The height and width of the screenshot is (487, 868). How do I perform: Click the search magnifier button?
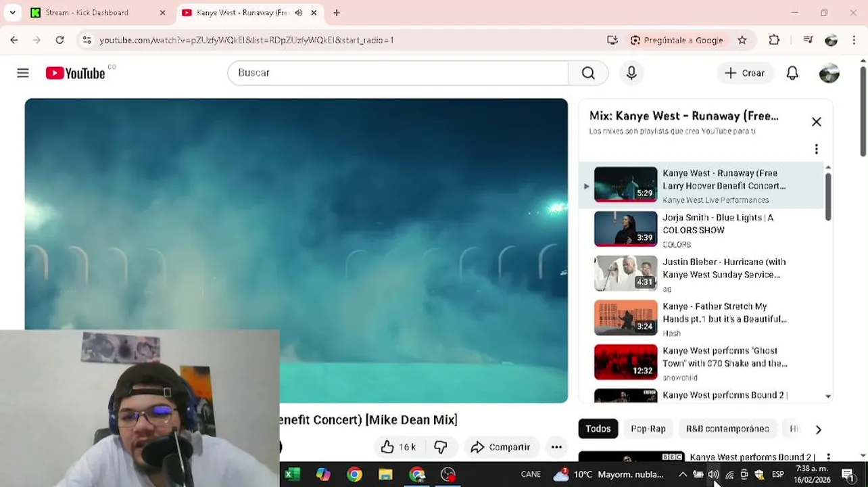click(x=588, y=73)
